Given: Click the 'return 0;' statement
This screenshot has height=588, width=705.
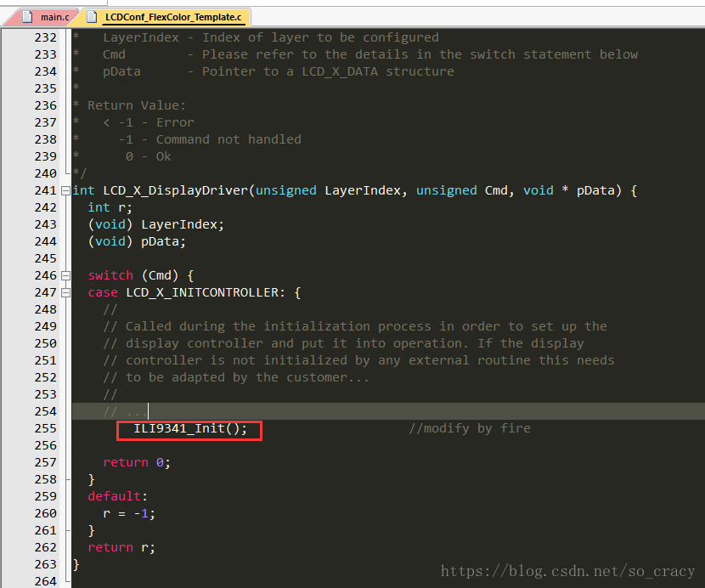Looking at the screenshot, I should (137, 462).
